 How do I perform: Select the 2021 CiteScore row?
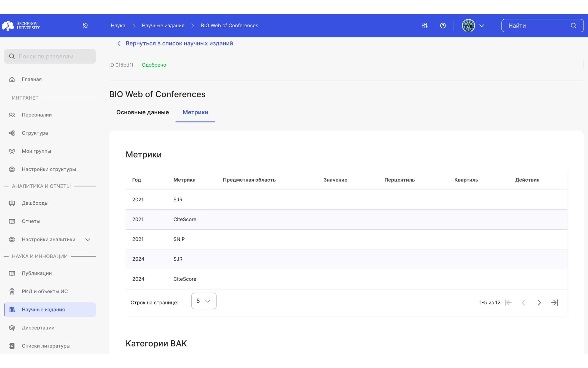(346, 220)
